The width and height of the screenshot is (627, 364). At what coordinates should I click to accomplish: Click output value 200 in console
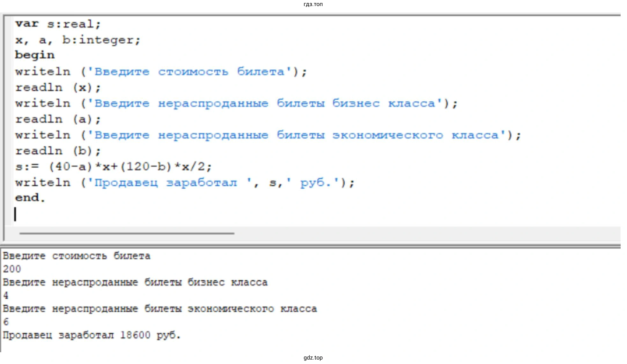12,269
